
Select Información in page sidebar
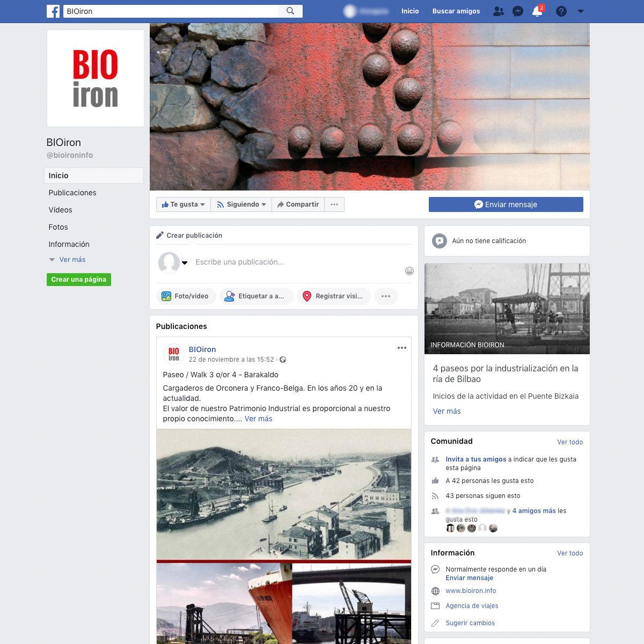coord(69,244)
